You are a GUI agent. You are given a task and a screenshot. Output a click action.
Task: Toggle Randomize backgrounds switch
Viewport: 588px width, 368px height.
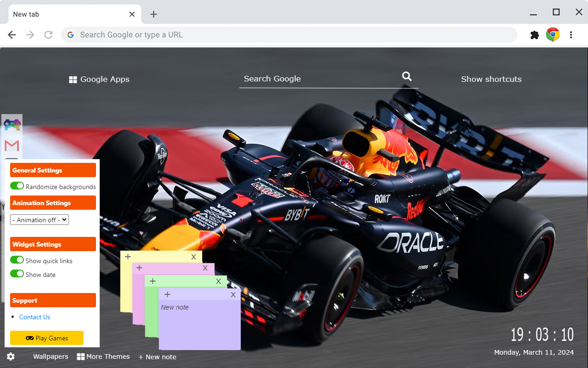coord(17,186)
